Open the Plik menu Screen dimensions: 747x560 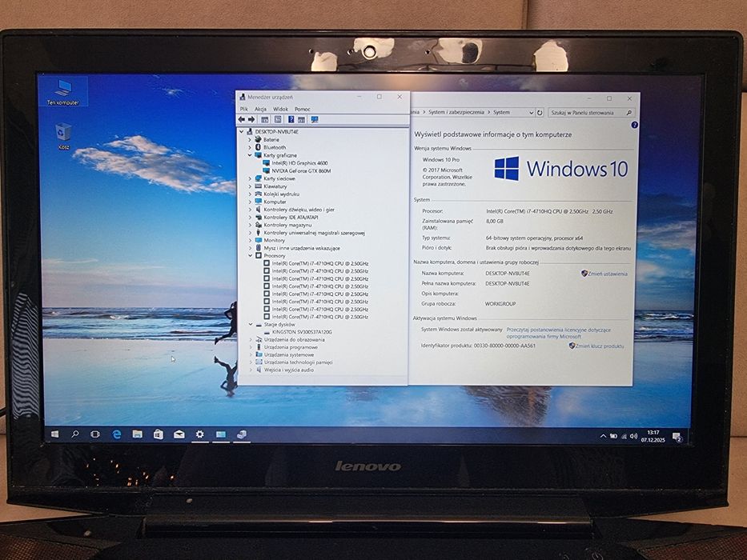244,109
